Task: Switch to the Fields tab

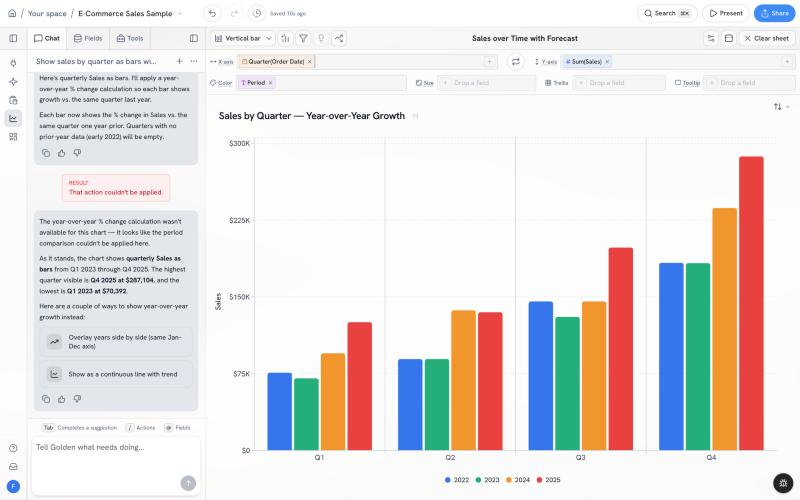Action: pos(88,38)
